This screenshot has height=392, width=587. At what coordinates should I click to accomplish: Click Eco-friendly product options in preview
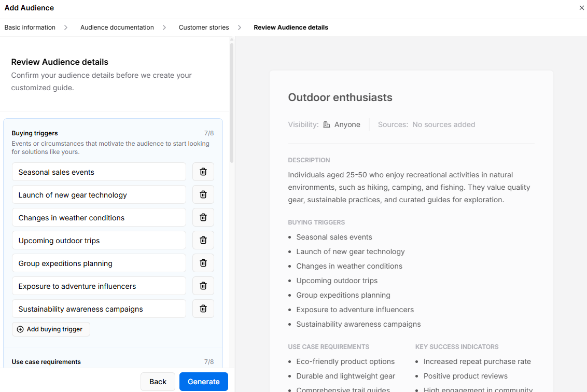(x=345, y=361)
